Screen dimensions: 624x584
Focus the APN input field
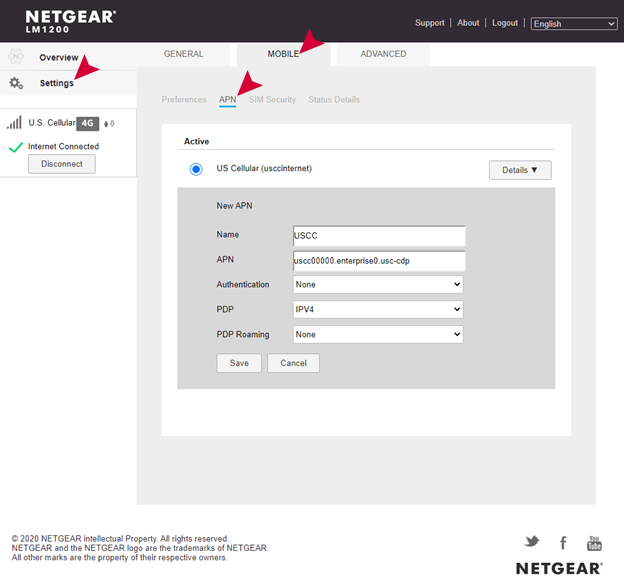tap(379, 261)
